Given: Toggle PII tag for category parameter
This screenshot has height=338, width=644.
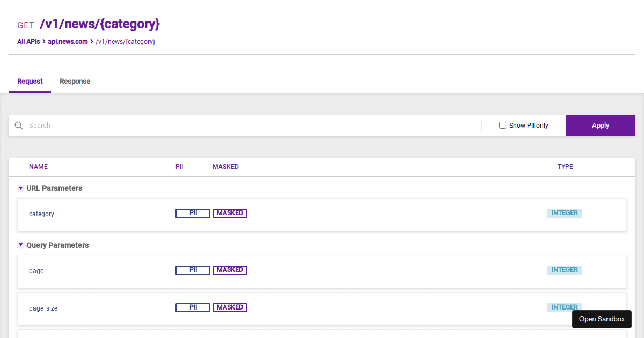Looking at the screenshot, I should tap(193, 213).
